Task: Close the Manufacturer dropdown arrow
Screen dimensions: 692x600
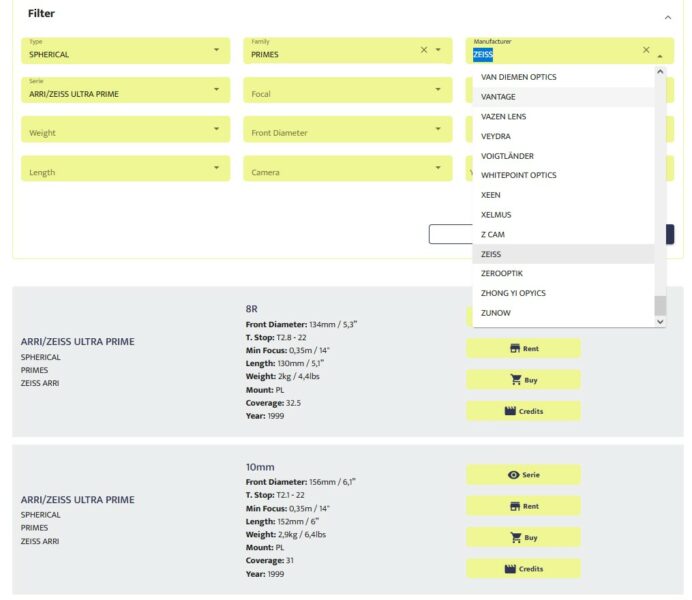Action: (x=660, y=56)
